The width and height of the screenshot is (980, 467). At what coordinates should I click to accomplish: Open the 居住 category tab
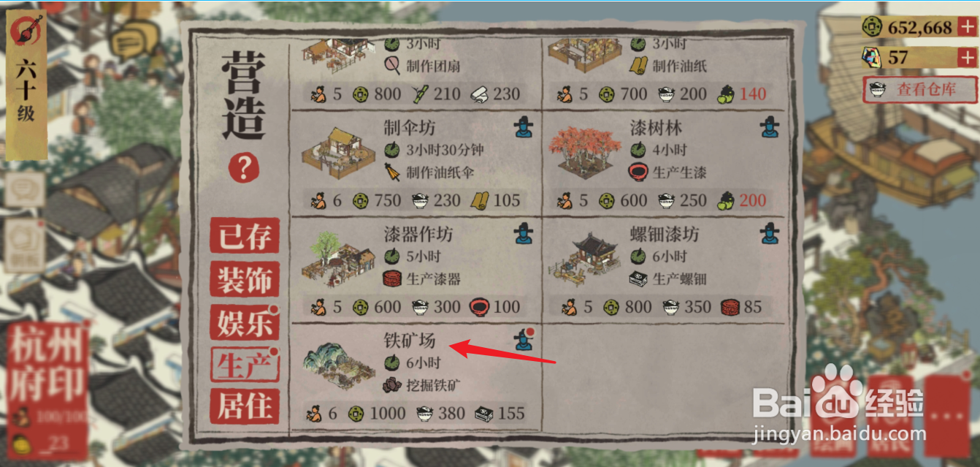click(x=245, y=406)
